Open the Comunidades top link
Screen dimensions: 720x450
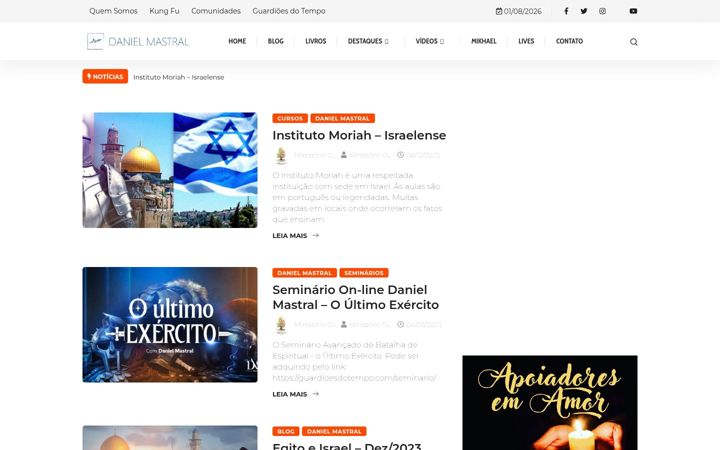coord(216,11)
